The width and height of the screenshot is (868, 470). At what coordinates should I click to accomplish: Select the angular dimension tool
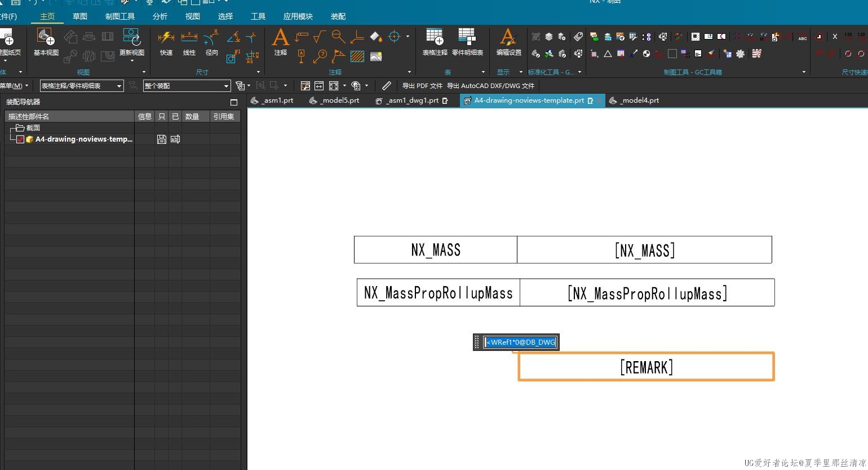point(233,37)
